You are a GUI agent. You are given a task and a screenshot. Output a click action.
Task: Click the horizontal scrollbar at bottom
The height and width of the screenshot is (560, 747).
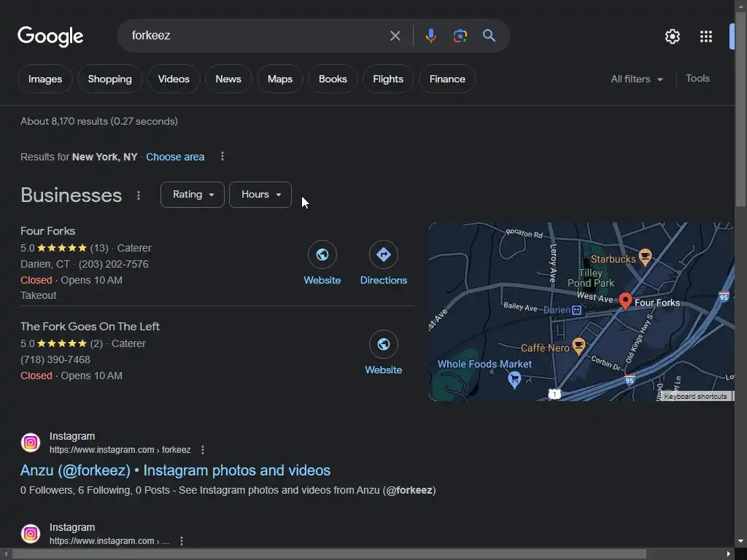click(x=329, y=554)
